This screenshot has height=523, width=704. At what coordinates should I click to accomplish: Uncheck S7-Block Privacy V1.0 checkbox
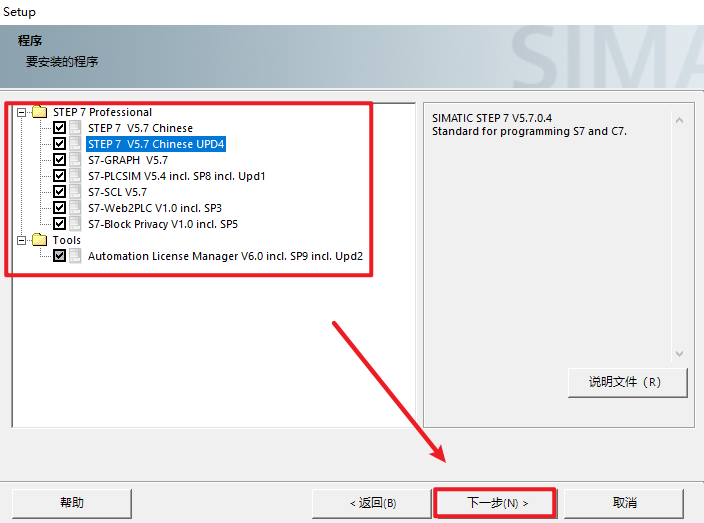coord(59,224)
